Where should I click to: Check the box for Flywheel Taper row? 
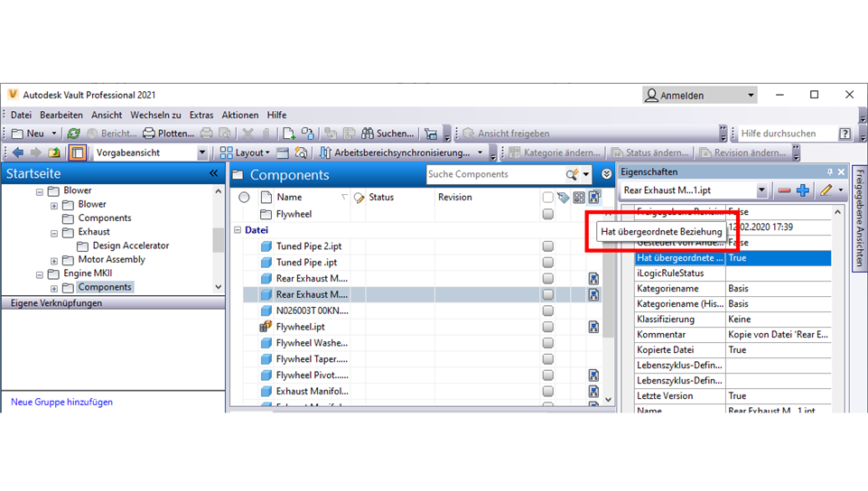pos(547,359)
